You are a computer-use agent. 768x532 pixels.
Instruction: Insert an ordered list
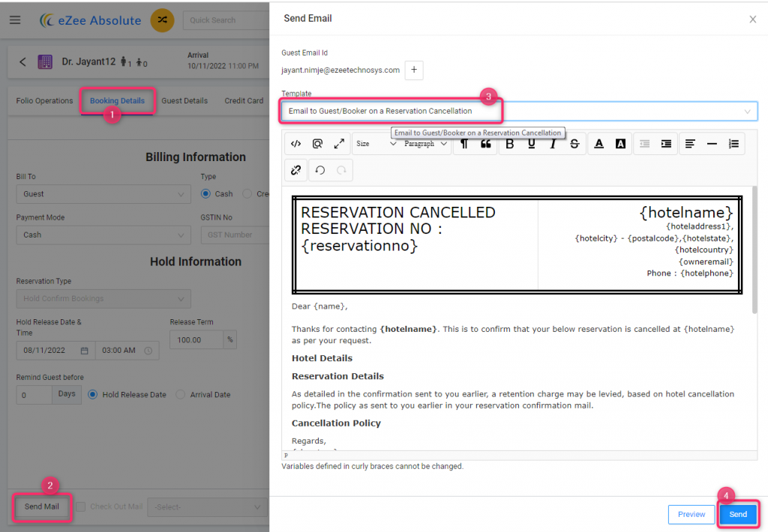733,144
